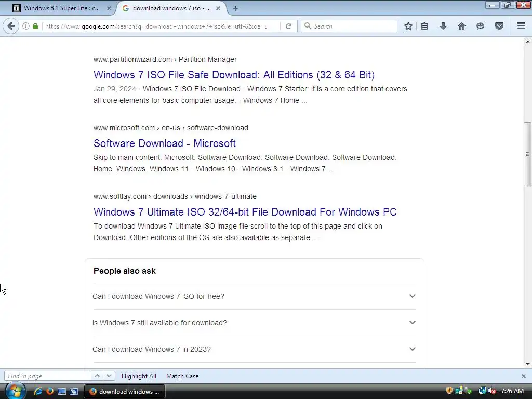Click the show desktop quick launch icon

62,391
